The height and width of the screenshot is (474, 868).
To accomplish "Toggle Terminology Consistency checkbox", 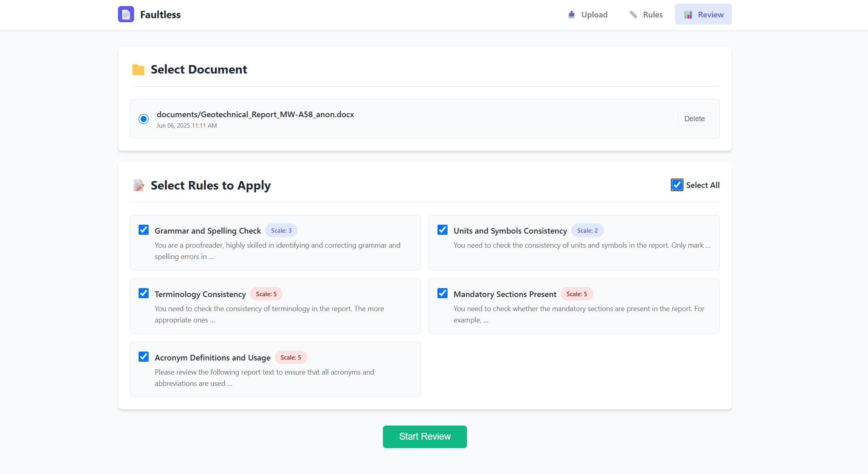I will click(x=143, y=293).
